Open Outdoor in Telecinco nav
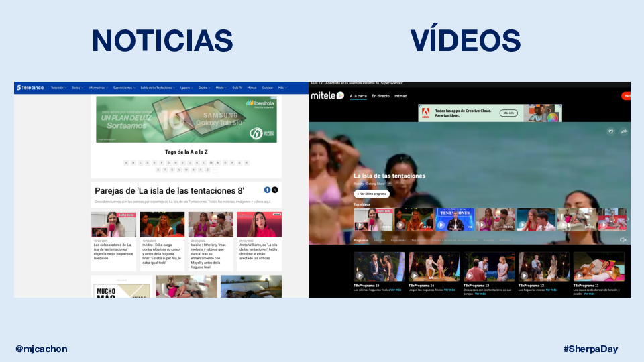The height and width of the screenshot is (362, 644). [268, 88]
